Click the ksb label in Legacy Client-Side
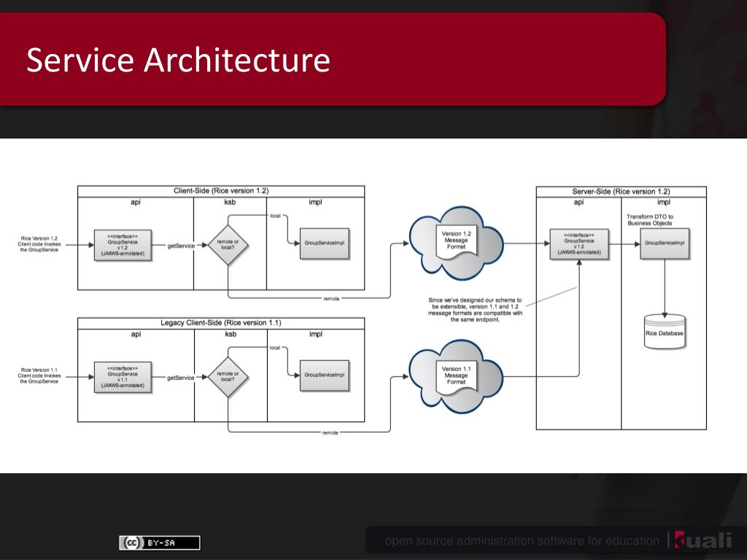This screenshot has height=560, width=747. [x=231, y=334]
